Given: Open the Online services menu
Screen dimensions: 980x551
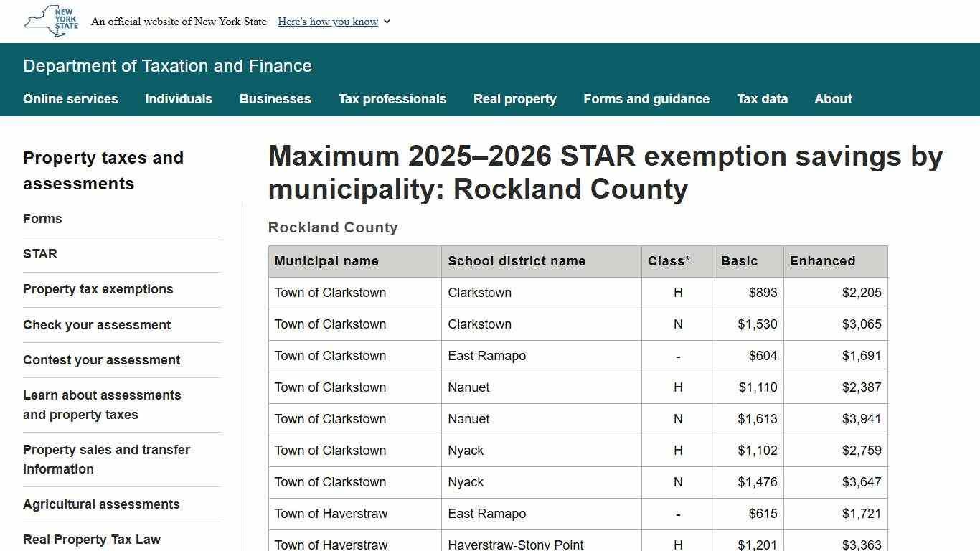Looking at the screenshot, I should pyautogui.click(x=70, y=99).
